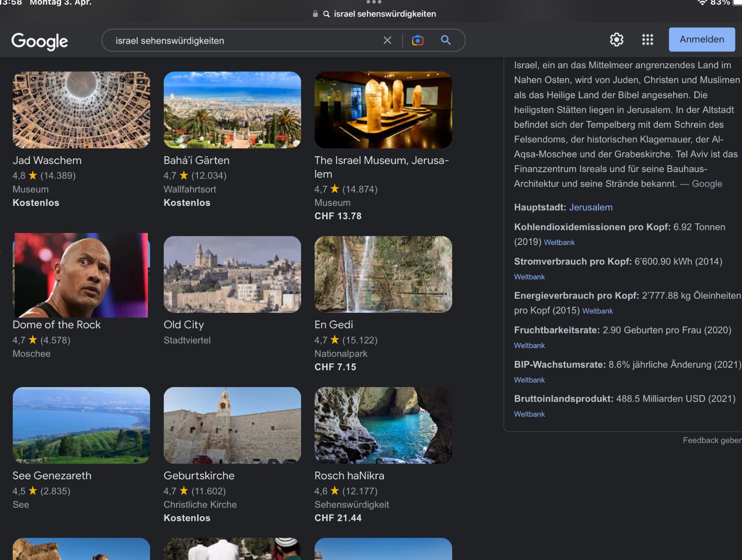Click the Google logo
Screen dimensions: 742x560
click(x=40, y=41)
